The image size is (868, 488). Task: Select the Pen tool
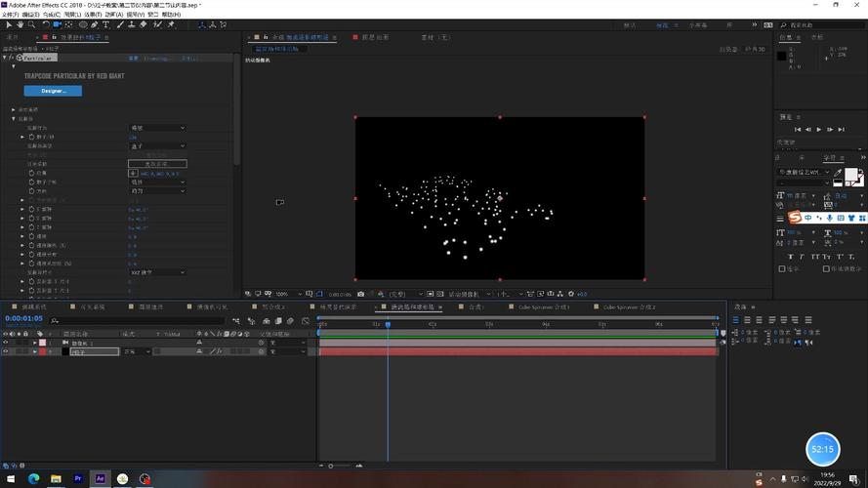click(x=95, y=24)
